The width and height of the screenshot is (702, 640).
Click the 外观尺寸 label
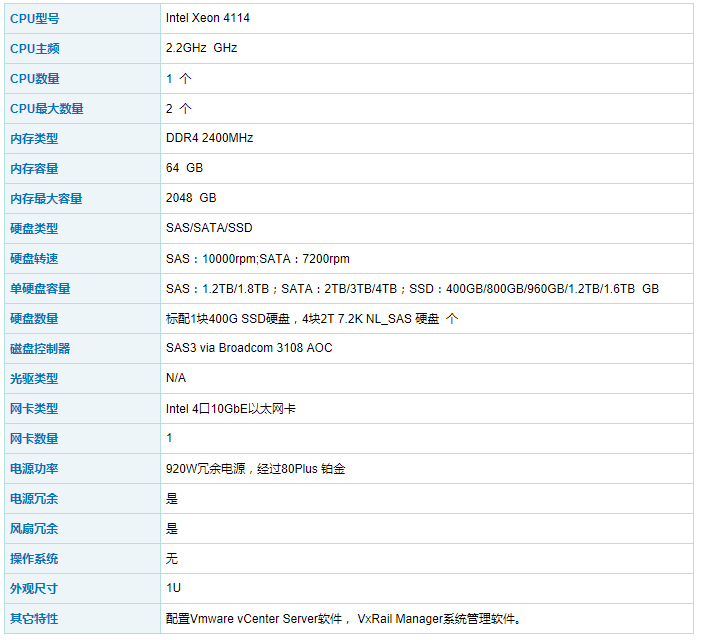[x=35, y=588]
